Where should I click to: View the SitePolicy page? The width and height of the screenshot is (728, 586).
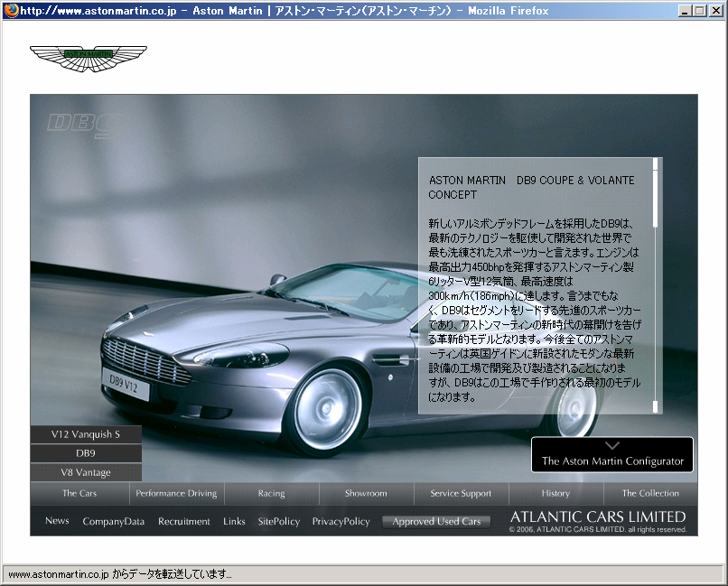pyautogui.click(x=279, y=522)
